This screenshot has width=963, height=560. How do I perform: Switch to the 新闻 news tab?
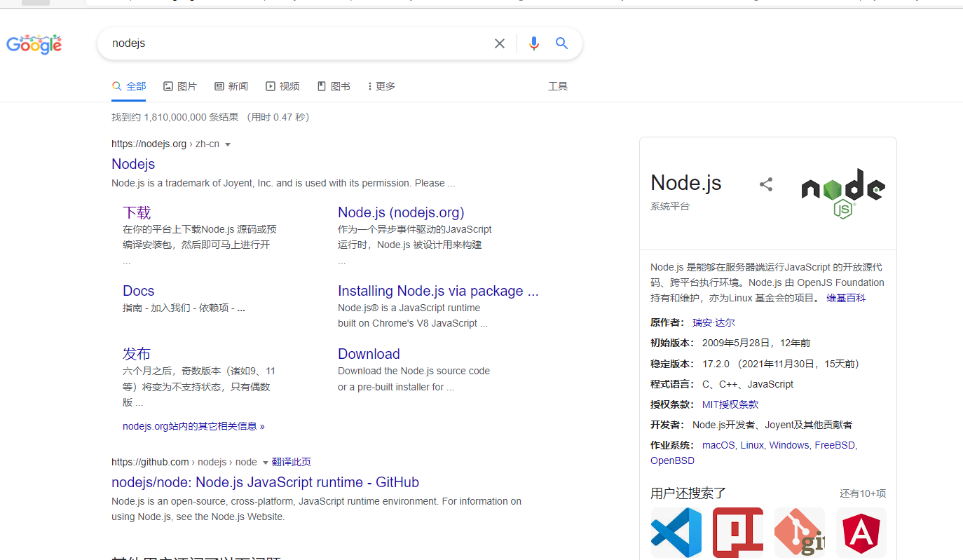coord(231,86)
